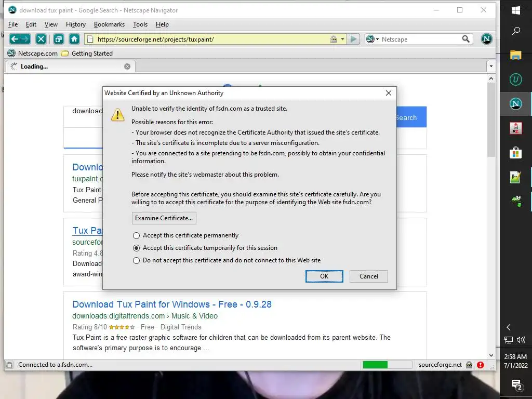Open Windows Start menu
532x399 pixels.
point(516,10)
